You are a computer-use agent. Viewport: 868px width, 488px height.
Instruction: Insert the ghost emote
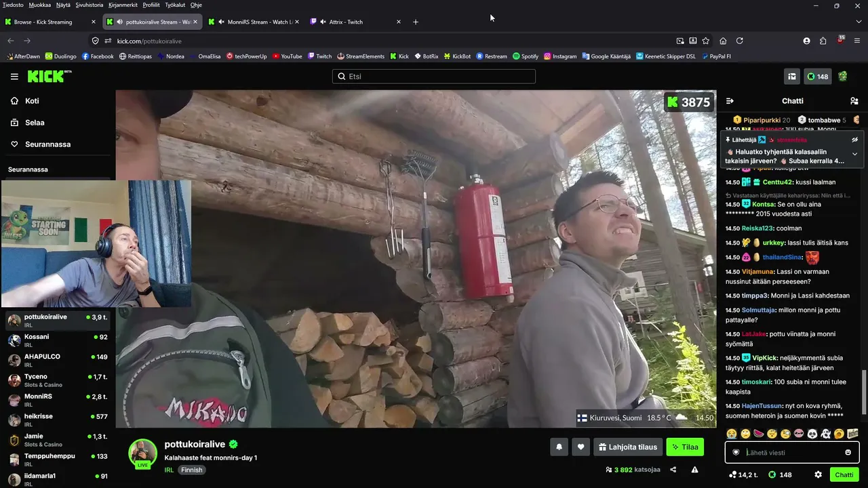pyautogui.click(x=826, y=434)
